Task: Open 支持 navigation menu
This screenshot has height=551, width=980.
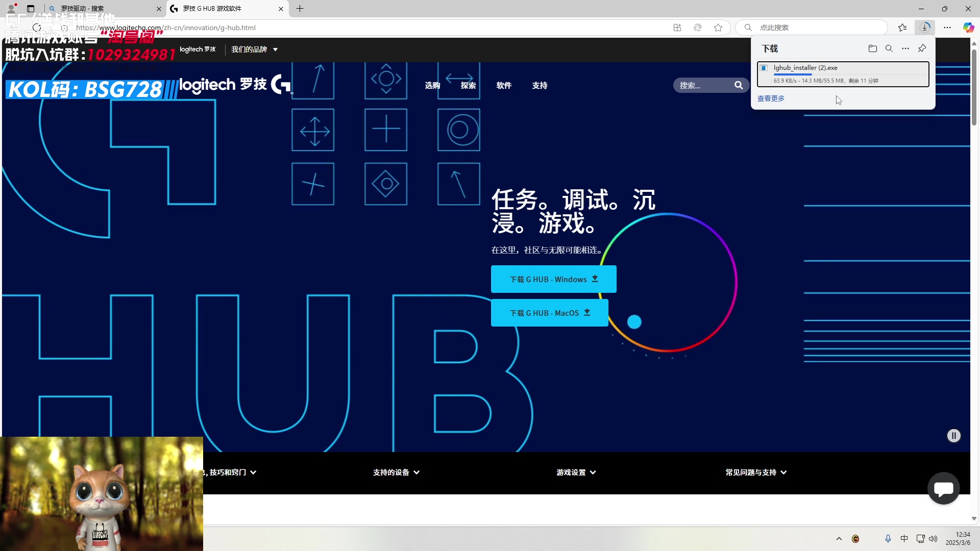Action: [540, 85]
